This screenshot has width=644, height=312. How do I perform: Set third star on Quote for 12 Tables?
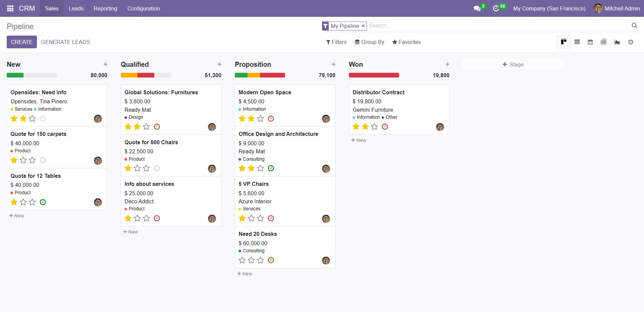click(32, 202)
